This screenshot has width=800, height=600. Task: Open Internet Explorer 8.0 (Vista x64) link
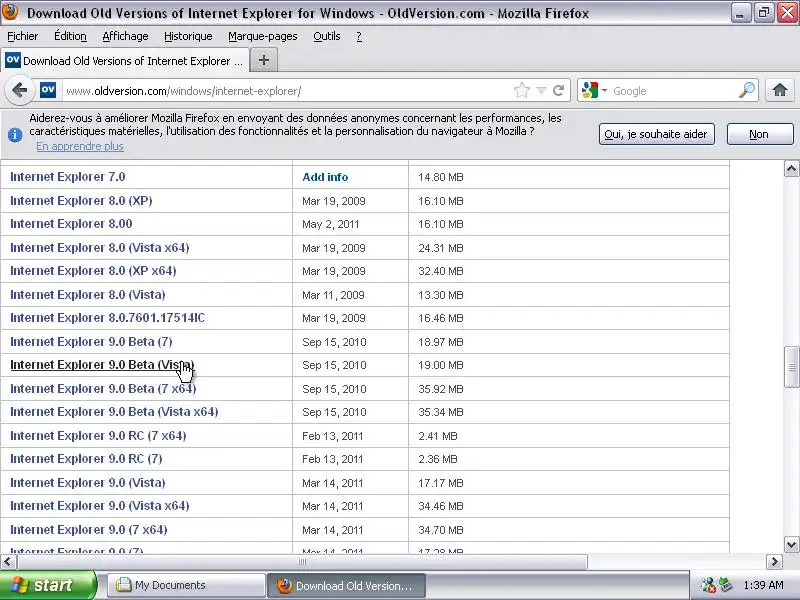[99, 247]
